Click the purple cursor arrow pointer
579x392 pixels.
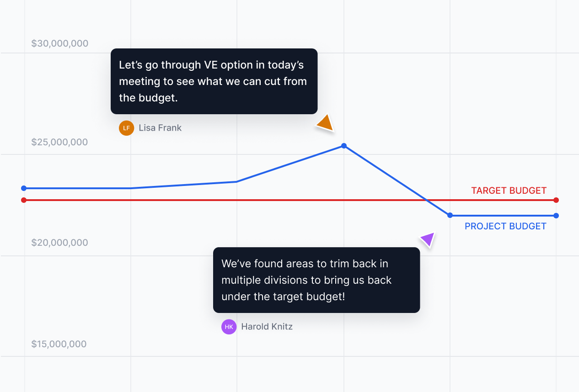click(x=428, y=239)
